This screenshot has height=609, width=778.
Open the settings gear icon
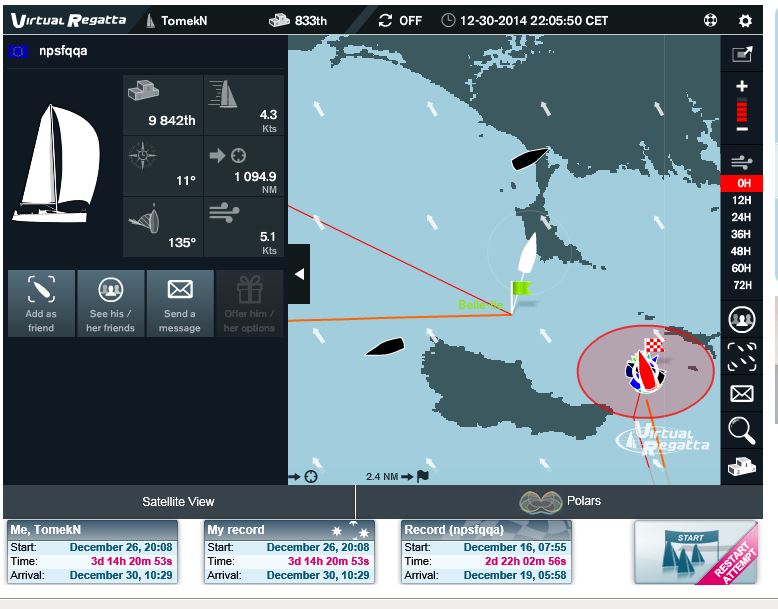pyautogui.click(x=745, y=20)
